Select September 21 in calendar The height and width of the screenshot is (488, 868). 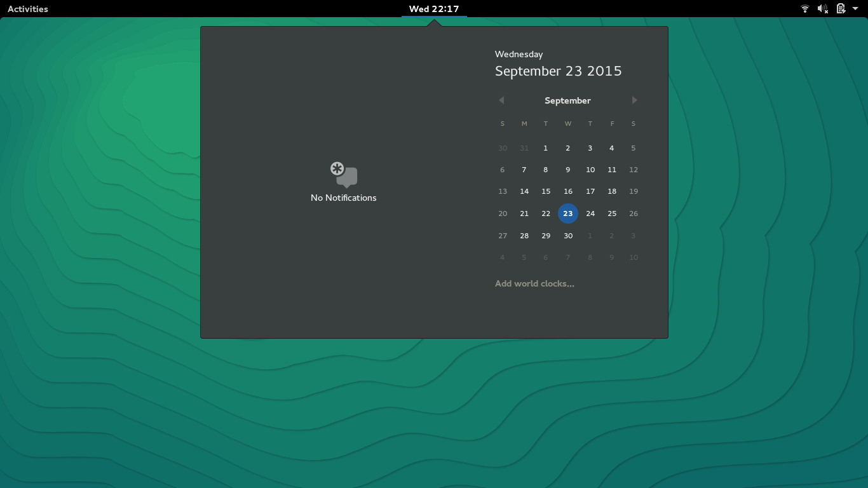(x=524, y=213)
